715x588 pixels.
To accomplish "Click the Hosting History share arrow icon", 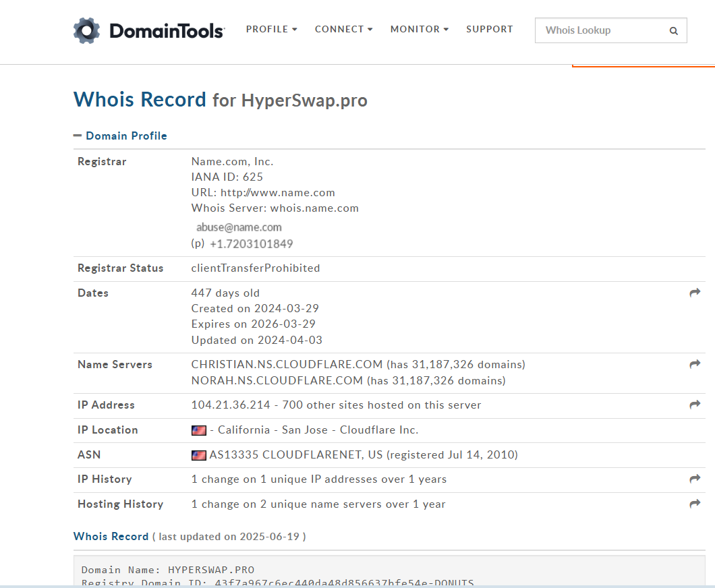I will [x=695, y=504].
